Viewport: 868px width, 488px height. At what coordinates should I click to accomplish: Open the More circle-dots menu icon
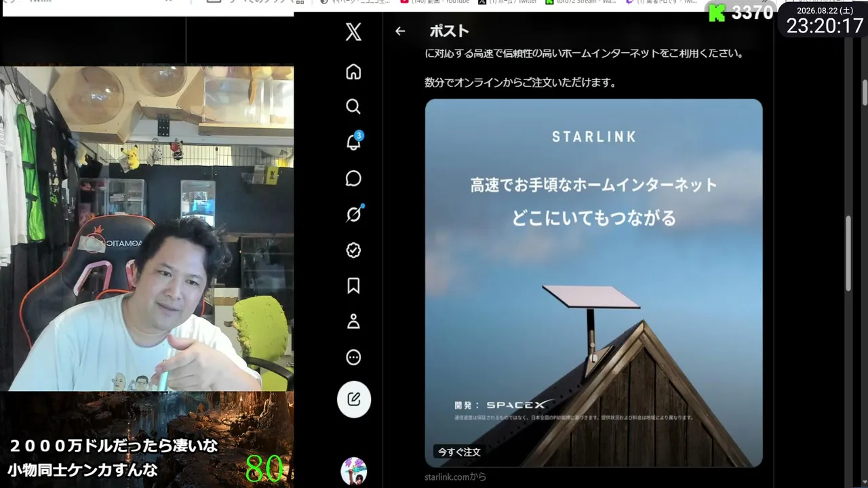tap(353, 357)
